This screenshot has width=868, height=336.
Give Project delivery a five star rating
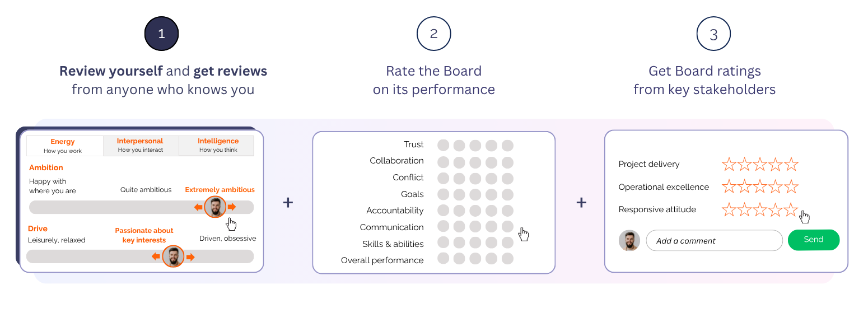click(791, 165)
